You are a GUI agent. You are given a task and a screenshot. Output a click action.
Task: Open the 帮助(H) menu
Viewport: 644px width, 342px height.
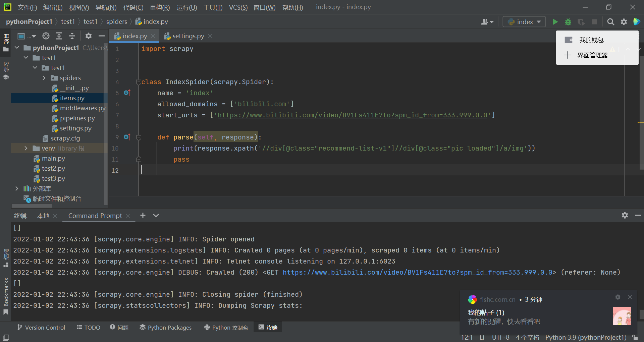coord(292,7)
